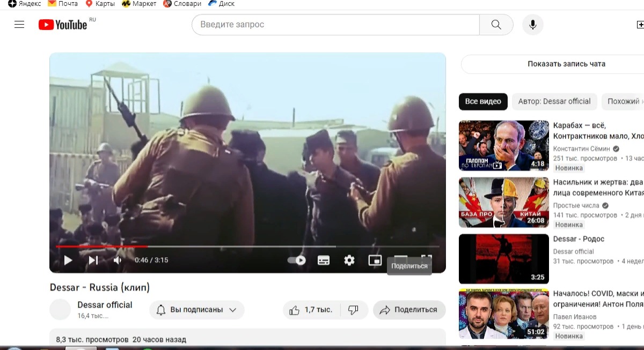The height and width of the screenshot is (350, 644).
Task: Open the YouTube hamburger guide menu
Action: click(x=19, y=25)
